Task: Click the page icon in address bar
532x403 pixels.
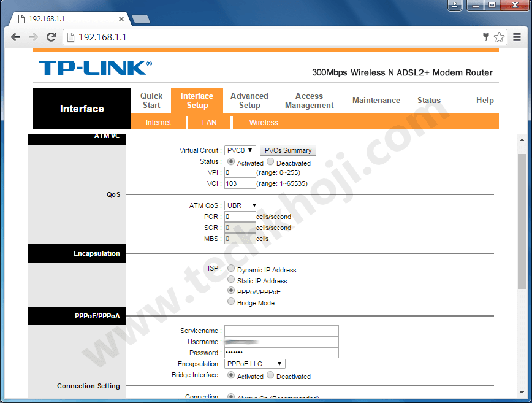Action: (70, 37)
